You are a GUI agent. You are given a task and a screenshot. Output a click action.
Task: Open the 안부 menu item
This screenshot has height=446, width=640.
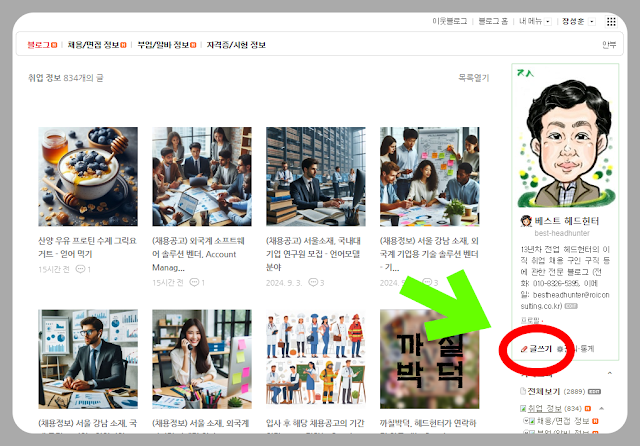click(x=609, y=44)
